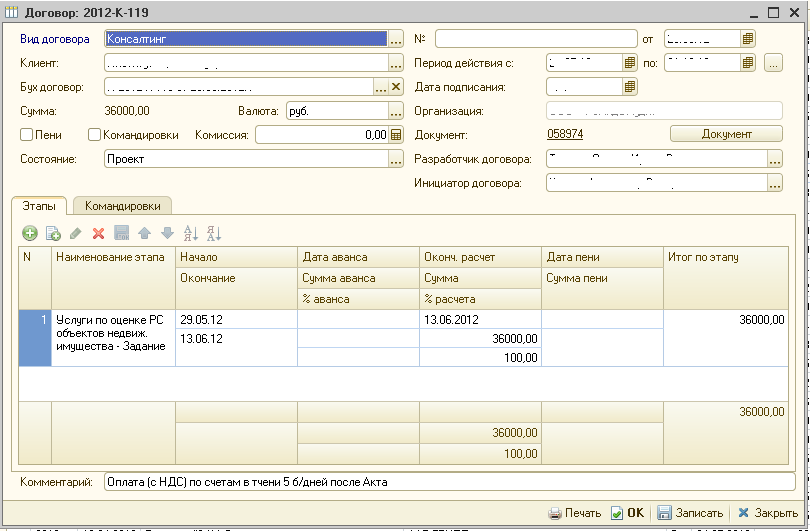Edit current stage with pencil icon
This screenshot has height=531, width=810.
point(75,233)
